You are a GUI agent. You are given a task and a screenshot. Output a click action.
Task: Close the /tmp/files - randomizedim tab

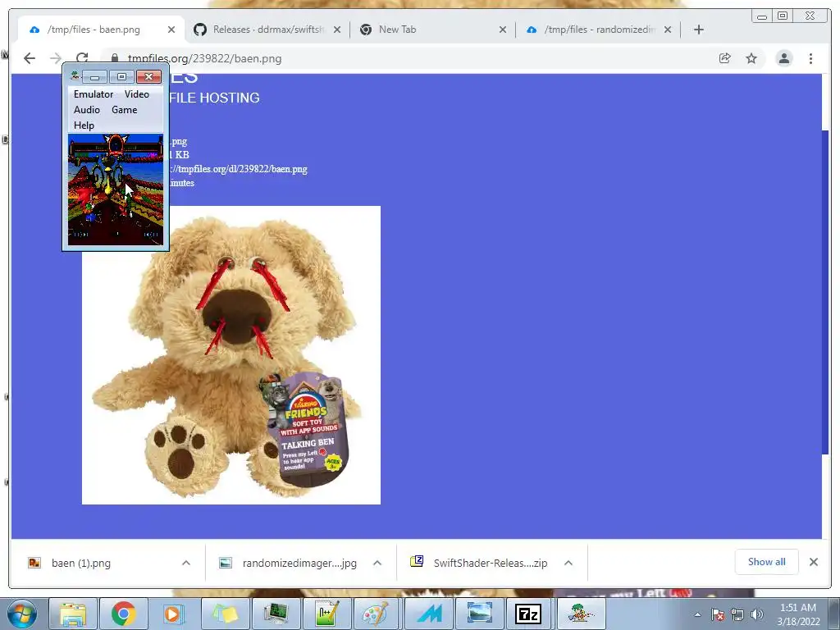(x=668, y=30)
